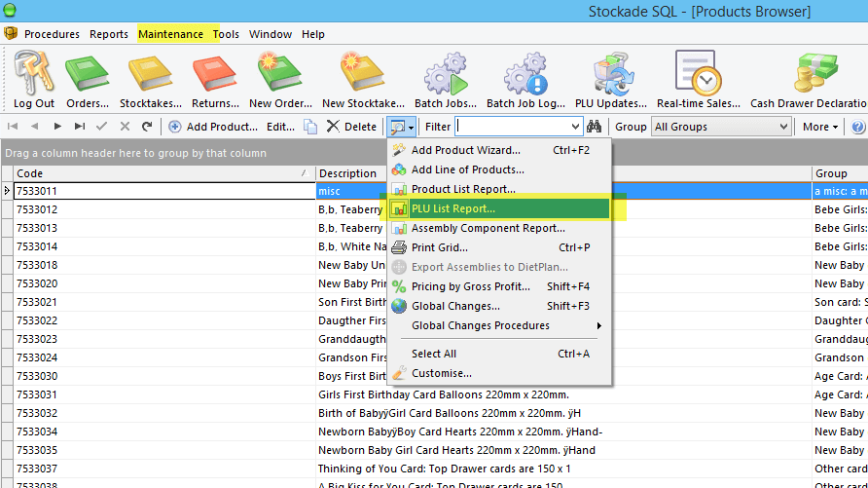Click the Log Out keys icon
Image resolution: width=868 pixels, height=488 pixels.
(x=34, y=72)
